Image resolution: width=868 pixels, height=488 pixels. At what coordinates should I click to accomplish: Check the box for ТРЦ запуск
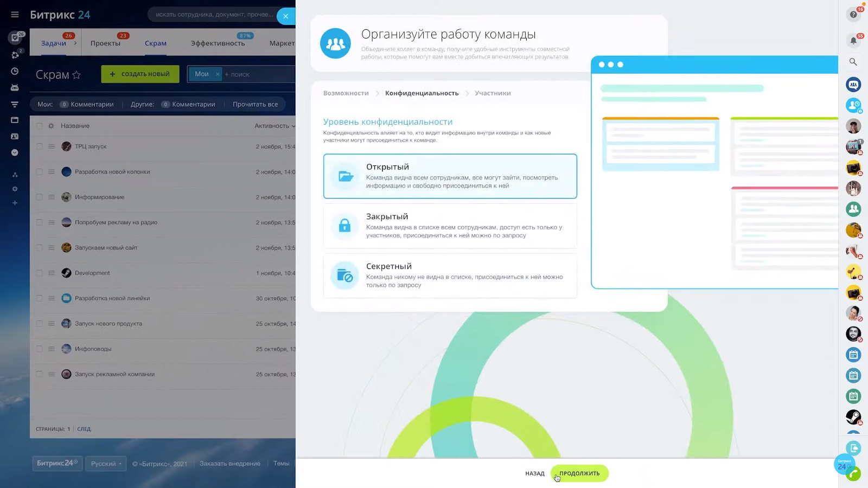[x=39, y=146]
